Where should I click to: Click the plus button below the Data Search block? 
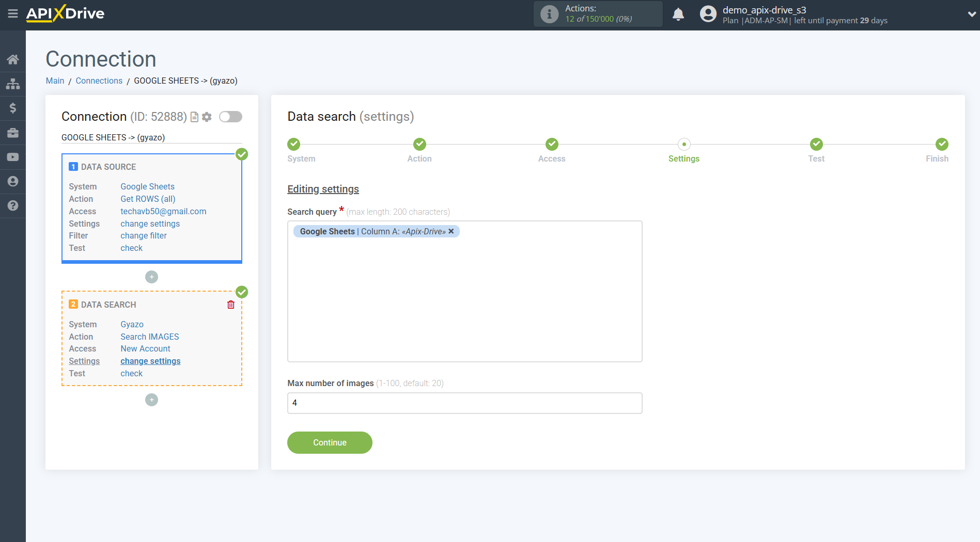[x=151, y=400]
